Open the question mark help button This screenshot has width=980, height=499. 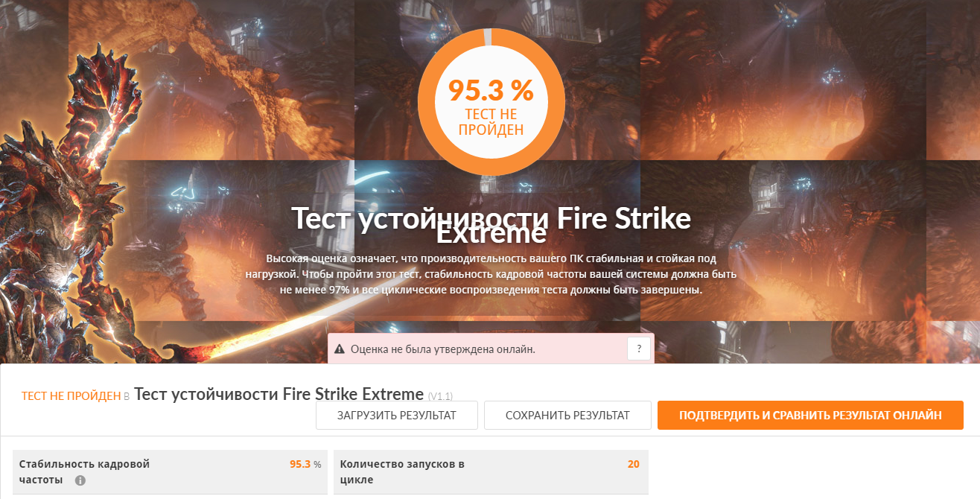coord(639,349)
